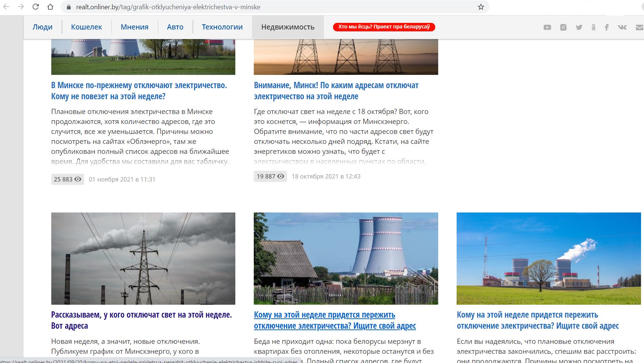The height and width of the screenshot is (363, 644).
Task: Go back to the previous page
Action: [x=6, y=7]
